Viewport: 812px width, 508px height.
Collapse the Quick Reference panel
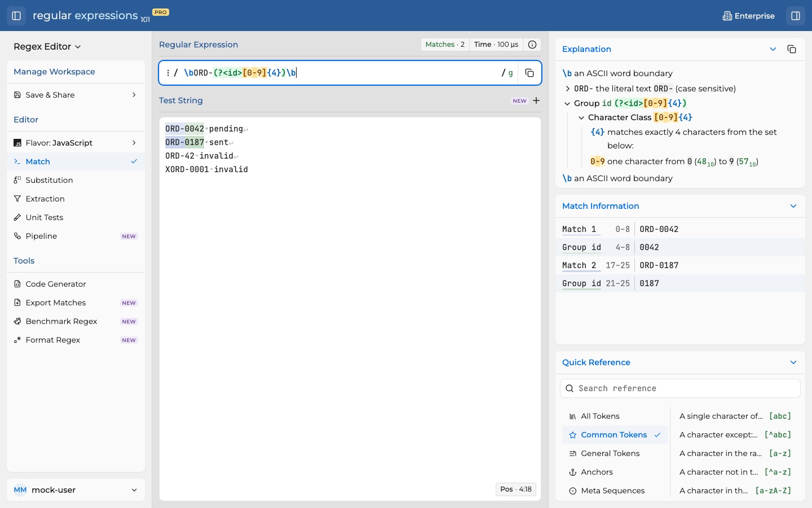click(793, 362)
